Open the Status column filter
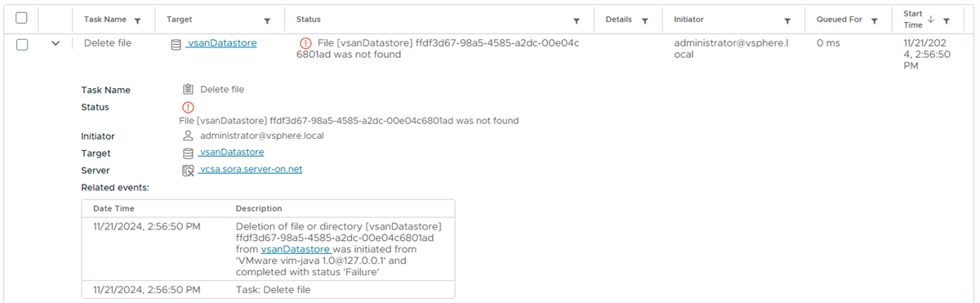Viewport: 980px width, 303px height. [x=577, y=20]
